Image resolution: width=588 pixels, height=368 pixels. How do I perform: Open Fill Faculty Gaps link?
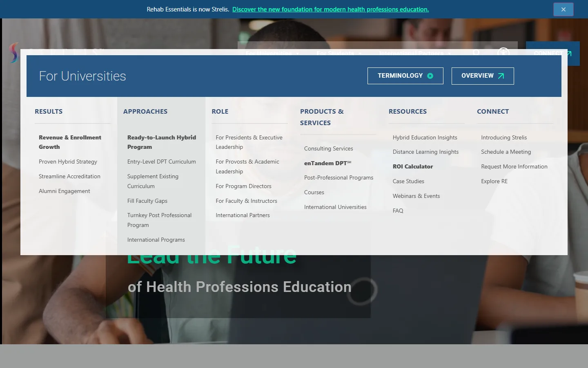coord(147,201)
